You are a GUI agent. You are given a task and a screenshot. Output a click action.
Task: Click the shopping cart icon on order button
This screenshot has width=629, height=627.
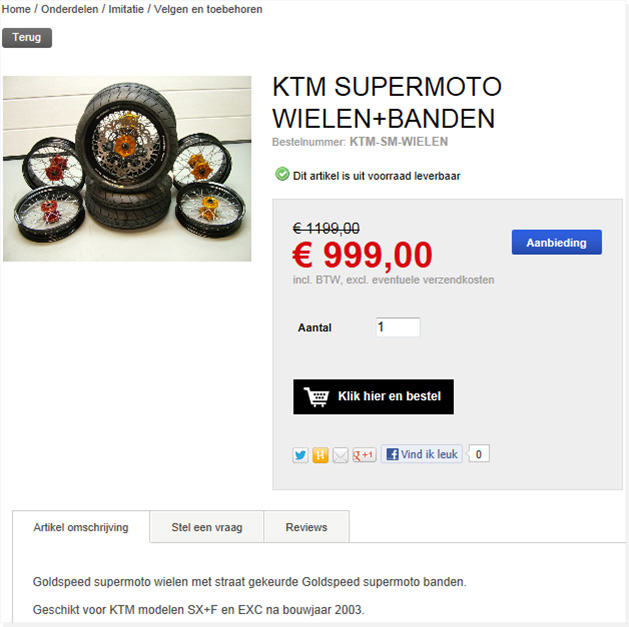317,397
